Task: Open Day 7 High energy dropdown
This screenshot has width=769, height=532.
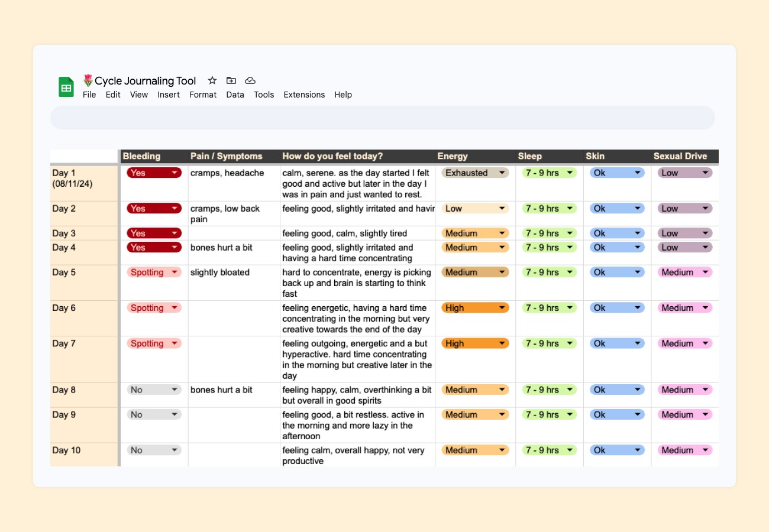Action: pyautogui.click(x=476, y=343)
